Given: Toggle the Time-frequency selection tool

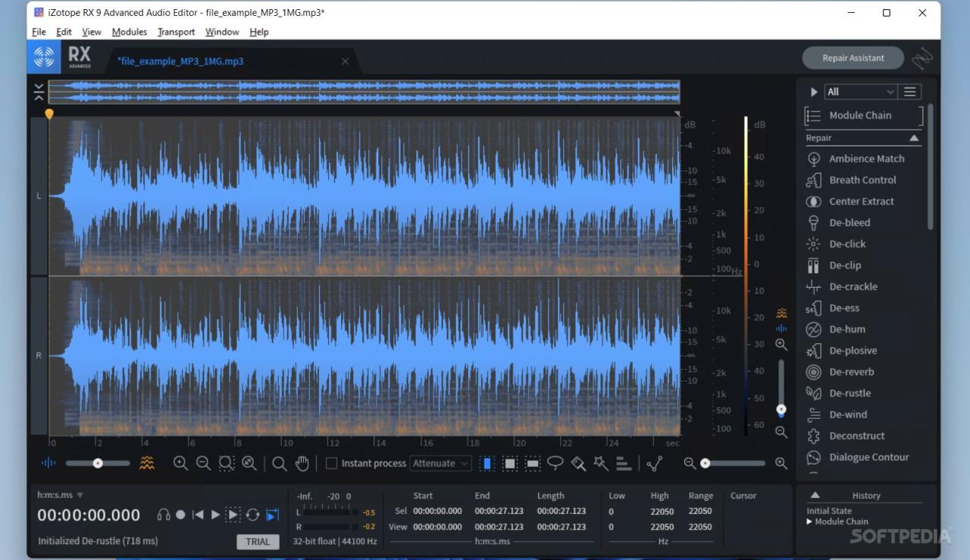Looking at the screenshot, I should pyautogui.click(x=510, y=463).
